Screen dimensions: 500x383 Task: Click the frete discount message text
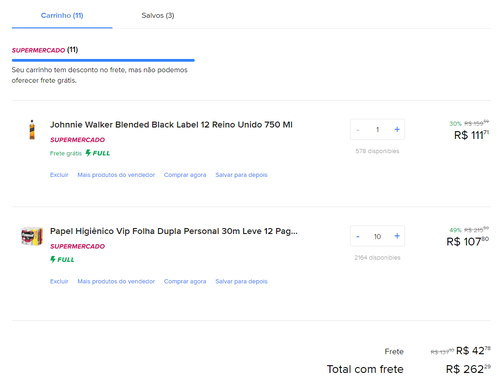coord(100,75)
